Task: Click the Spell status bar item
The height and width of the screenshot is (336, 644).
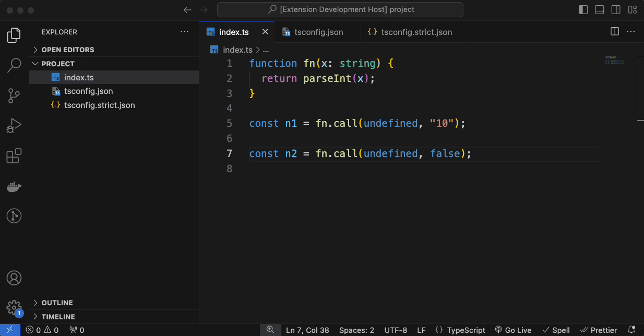Action: point(556,330)
